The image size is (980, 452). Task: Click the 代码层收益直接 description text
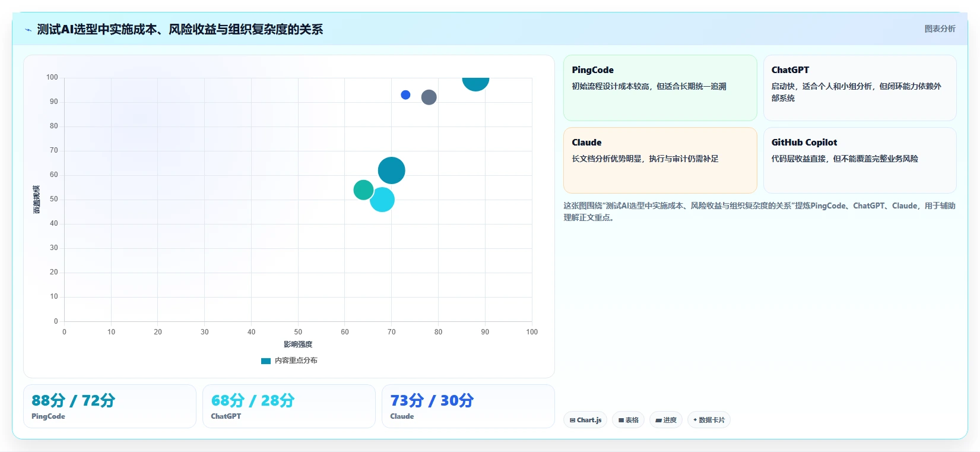845,159
